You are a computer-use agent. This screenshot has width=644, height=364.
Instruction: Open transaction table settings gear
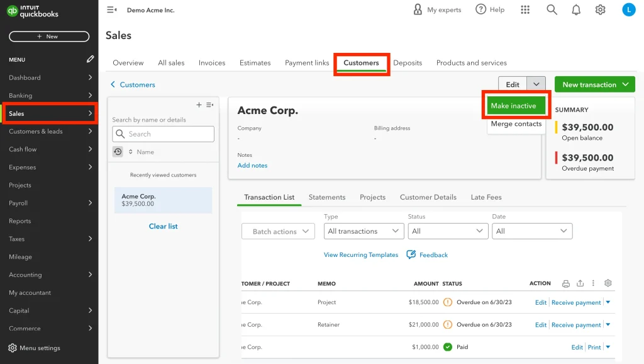click(608, 283)
